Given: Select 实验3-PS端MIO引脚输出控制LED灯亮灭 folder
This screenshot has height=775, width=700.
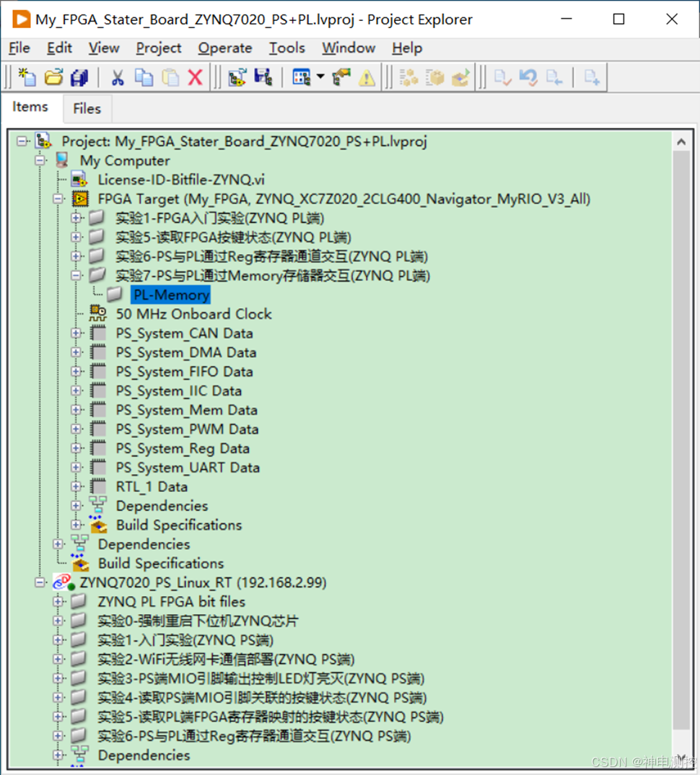Looking at the screenshot, I should pos(261,678).
